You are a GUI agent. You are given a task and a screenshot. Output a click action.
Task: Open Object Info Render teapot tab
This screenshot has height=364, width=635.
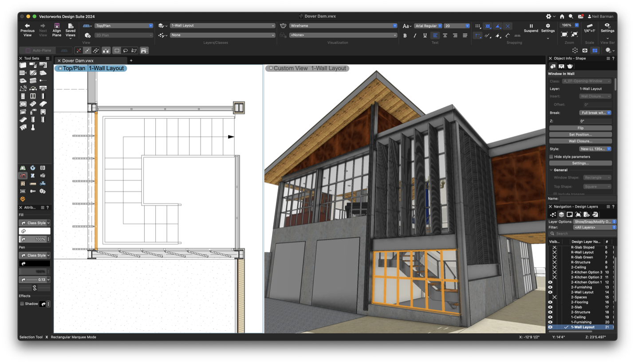coord(570,66)
